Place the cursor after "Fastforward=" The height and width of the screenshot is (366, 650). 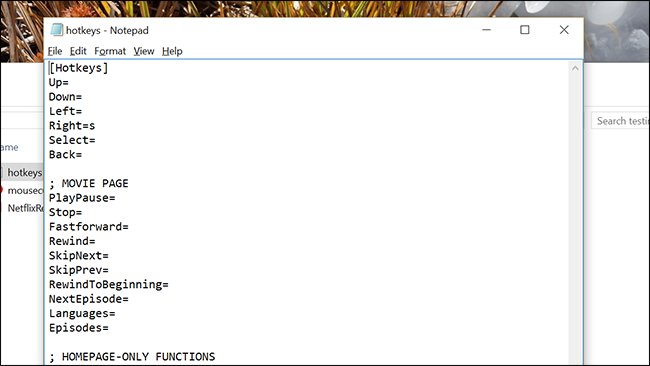129,227
